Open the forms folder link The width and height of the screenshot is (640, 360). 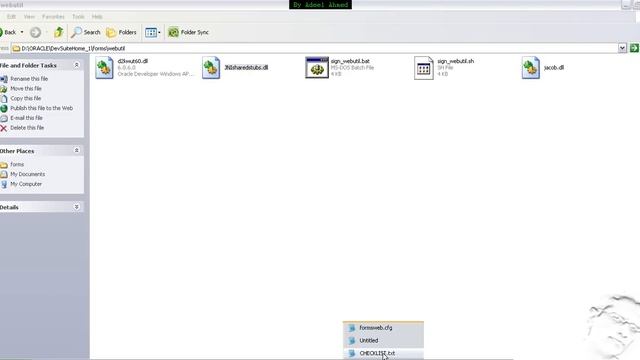point(17,164)
